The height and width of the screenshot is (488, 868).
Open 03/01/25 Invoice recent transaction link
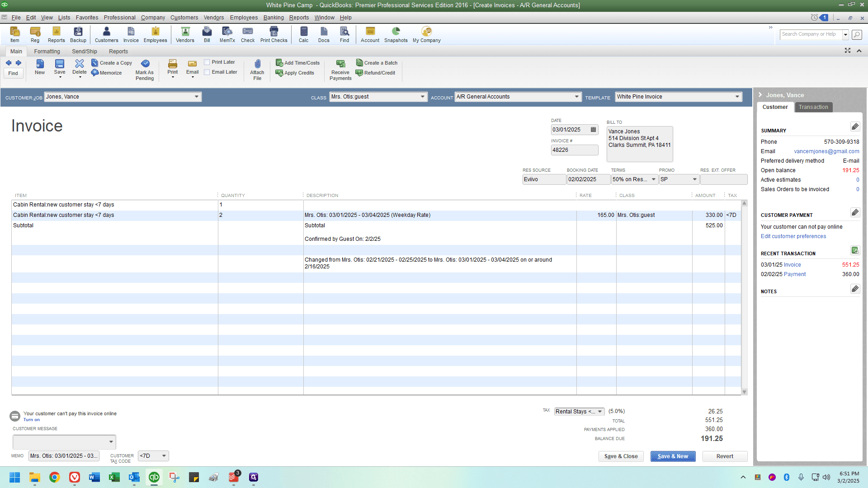(x=792, y=265)
